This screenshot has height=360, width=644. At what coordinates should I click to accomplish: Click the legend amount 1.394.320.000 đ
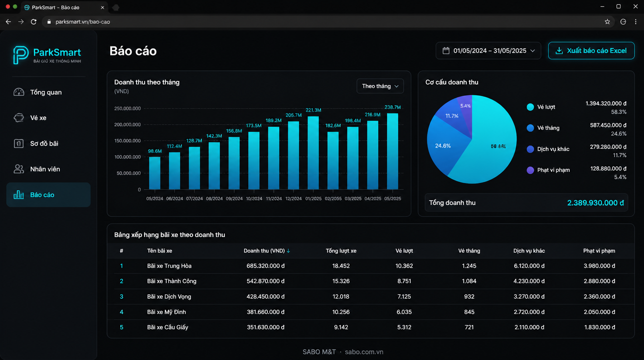pyautogui.click(x=606, y=103)
